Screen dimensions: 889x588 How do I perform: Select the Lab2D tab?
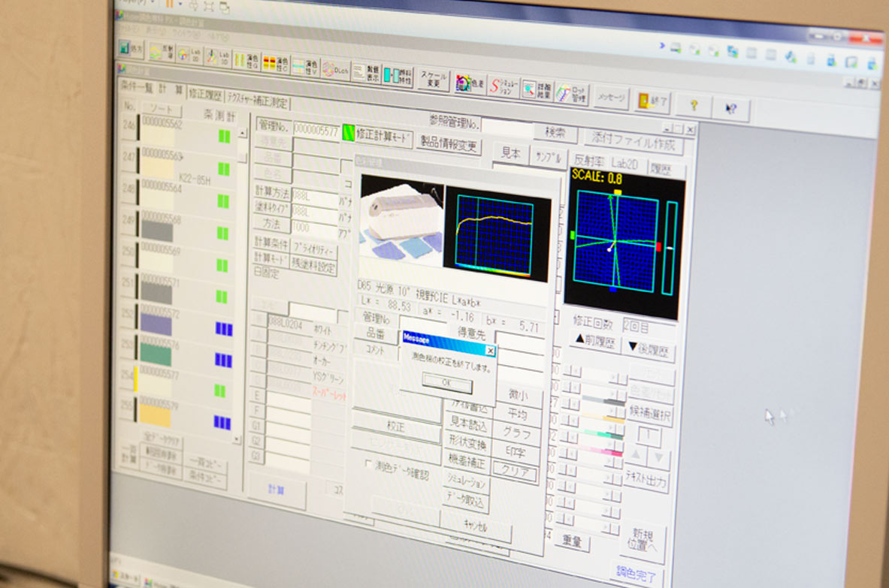point(623,161)
